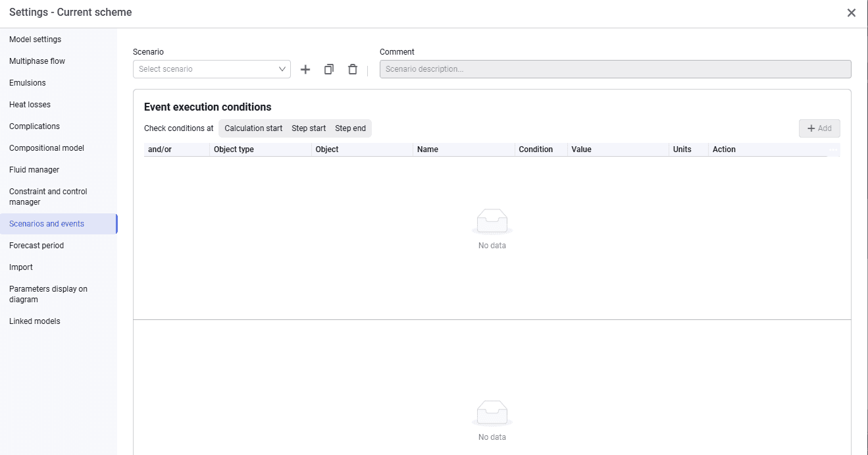Open the Select scenario dropdown

[x=212, y=69]
